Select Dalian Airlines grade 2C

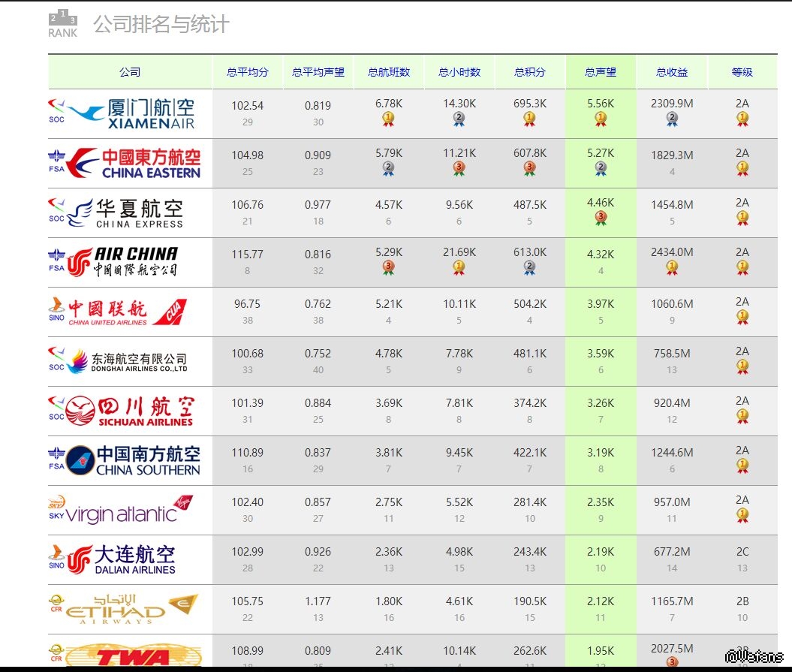(742, 552)
